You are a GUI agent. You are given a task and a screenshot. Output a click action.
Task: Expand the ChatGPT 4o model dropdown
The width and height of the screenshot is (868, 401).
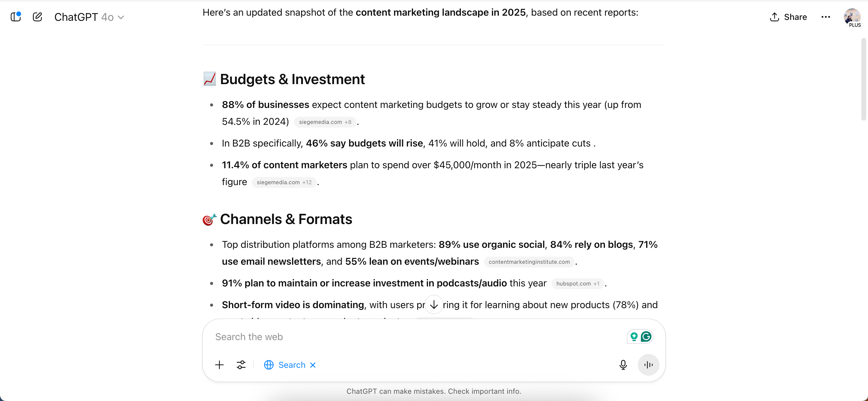pyautogui.click(x=89, y=17)
